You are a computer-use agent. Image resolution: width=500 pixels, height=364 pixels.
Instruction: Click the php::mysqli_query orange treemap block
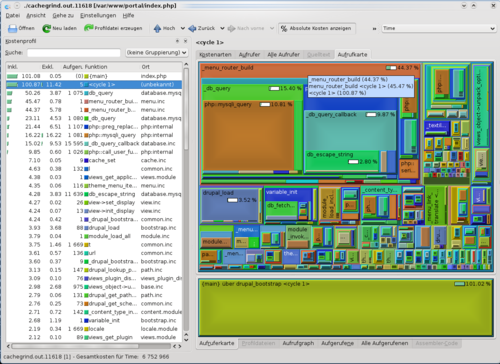coord(248,137)
